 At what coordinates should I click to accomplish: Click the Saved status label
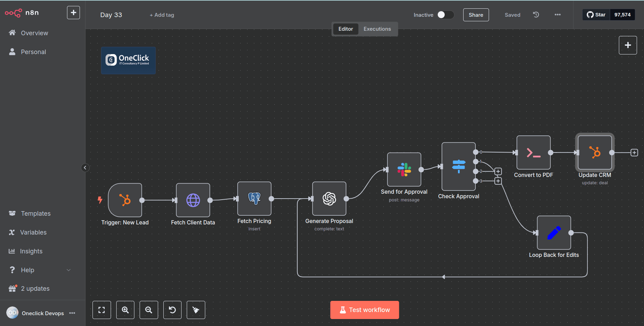coord(512,15)
